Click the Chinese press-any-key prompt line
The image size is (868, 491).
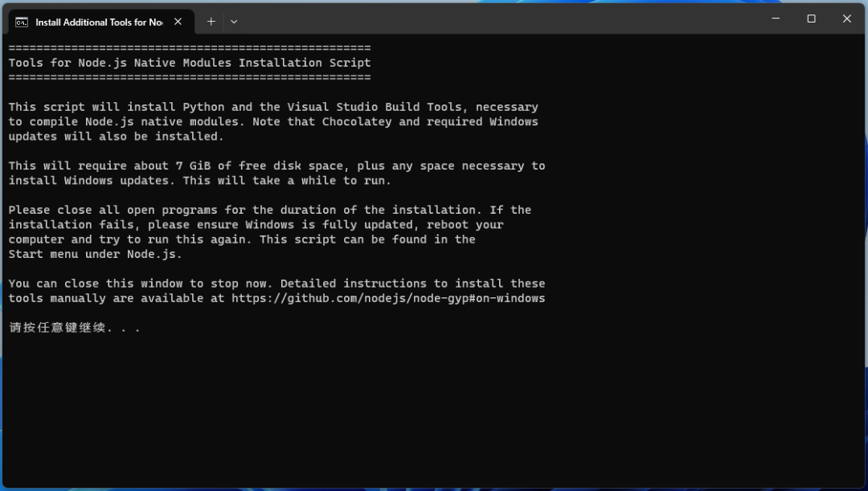74,328
